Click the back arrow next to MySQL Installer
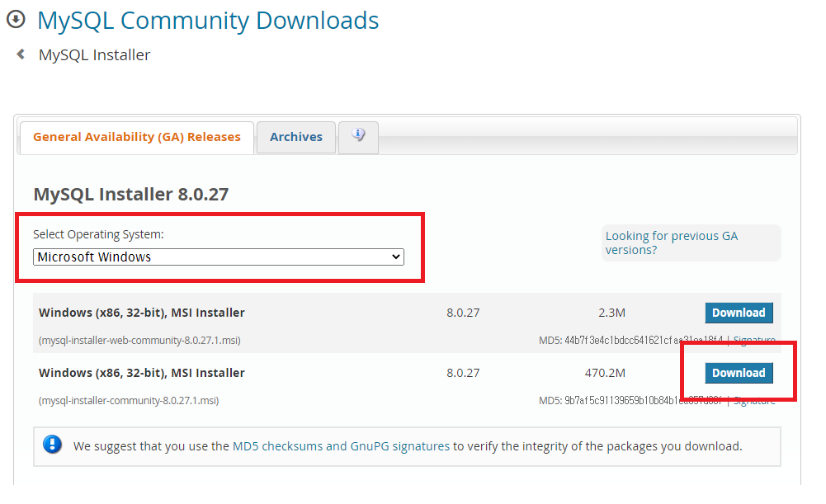826x504 pixels. tap(21, 54)
